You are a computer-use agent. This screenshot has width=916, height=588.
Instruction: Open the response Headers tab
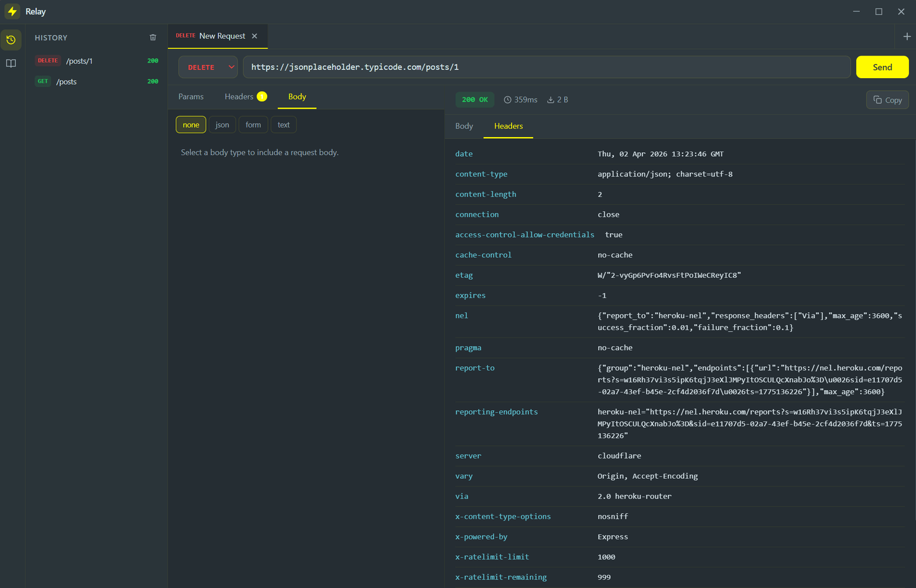(x=508, y=126)
